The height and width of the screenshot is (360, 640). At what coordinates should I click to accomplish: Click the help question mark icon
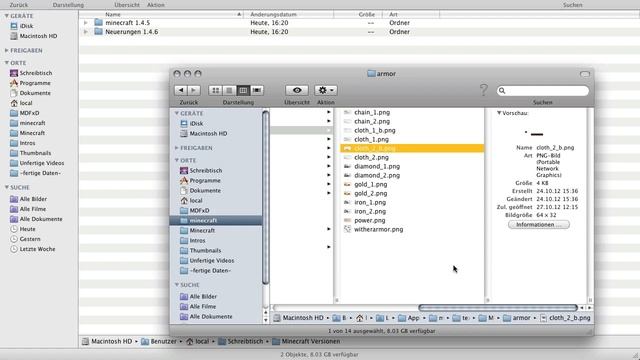[x=484, y=90]
